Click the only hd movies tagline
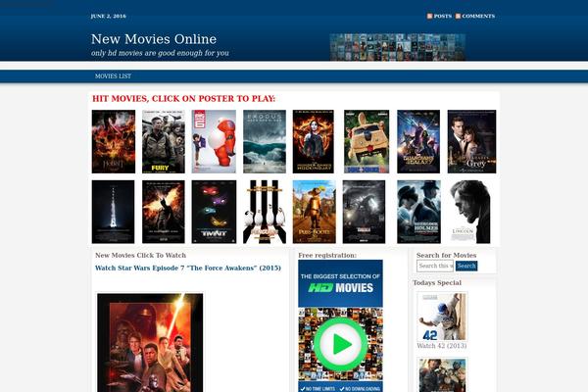This screenshot has height=392, width=588. click(160, 53)
